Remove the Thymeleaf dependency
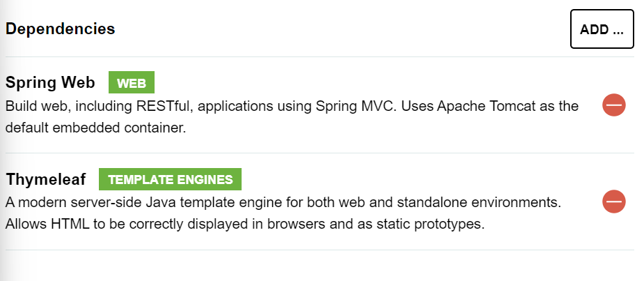The height and width of the screenshot is (281, 644). point(614,202)
